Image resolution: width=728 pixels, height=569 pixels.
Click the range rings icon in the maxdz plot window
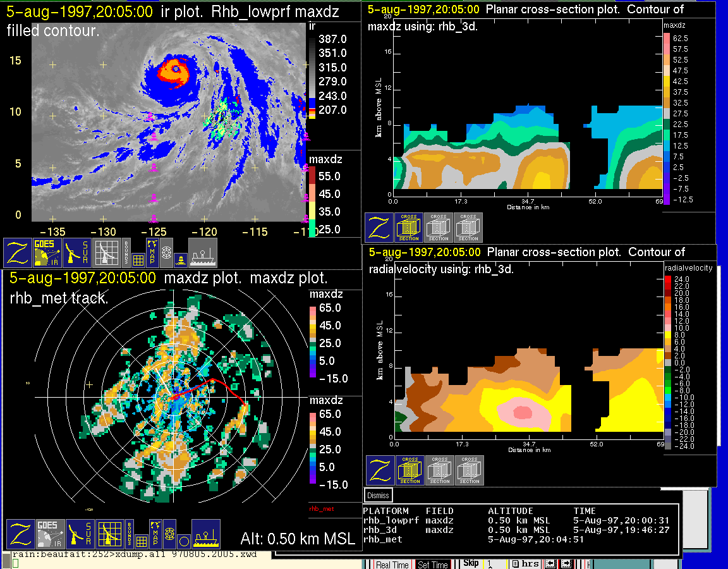click(168, 534)
